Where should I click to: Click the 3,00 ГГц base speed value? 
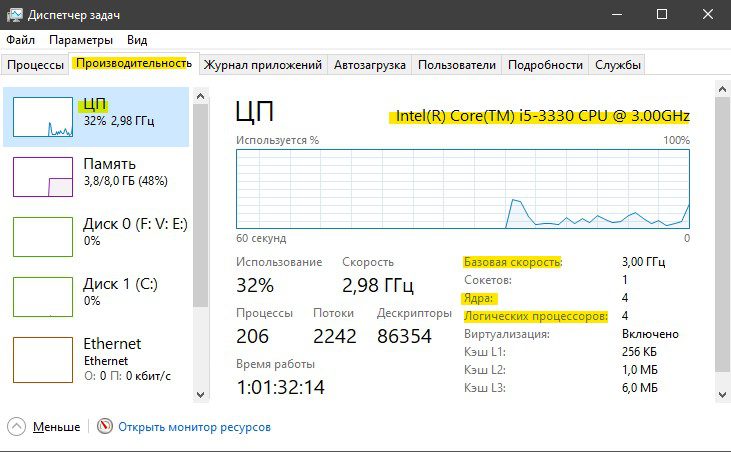click(x=643, y=262)
